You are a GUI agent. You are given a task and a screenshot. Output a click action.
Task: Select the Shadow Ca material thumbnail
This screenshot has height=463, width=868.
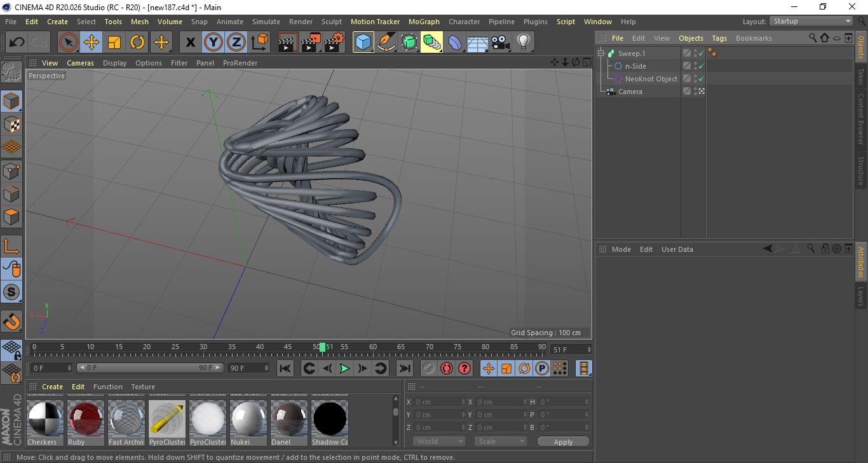330,422
